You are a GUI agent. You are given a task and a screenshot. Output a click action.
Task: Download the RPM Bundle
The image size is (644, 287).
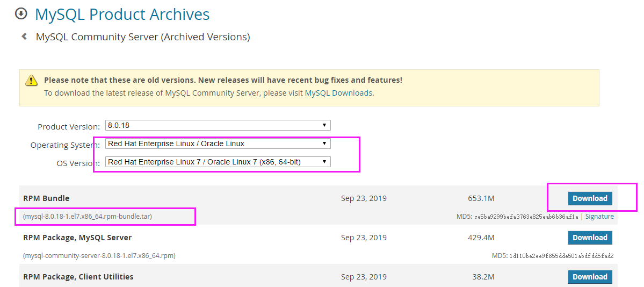[590, 198]
